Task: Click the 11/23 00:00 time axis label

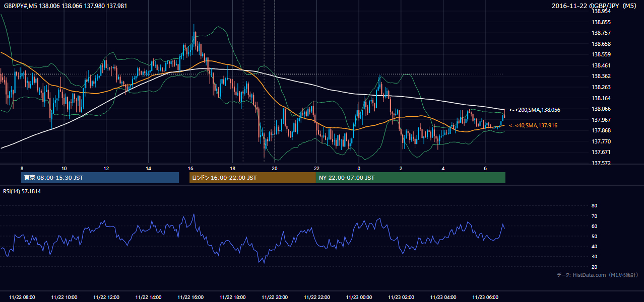Action: coord(359,297)
